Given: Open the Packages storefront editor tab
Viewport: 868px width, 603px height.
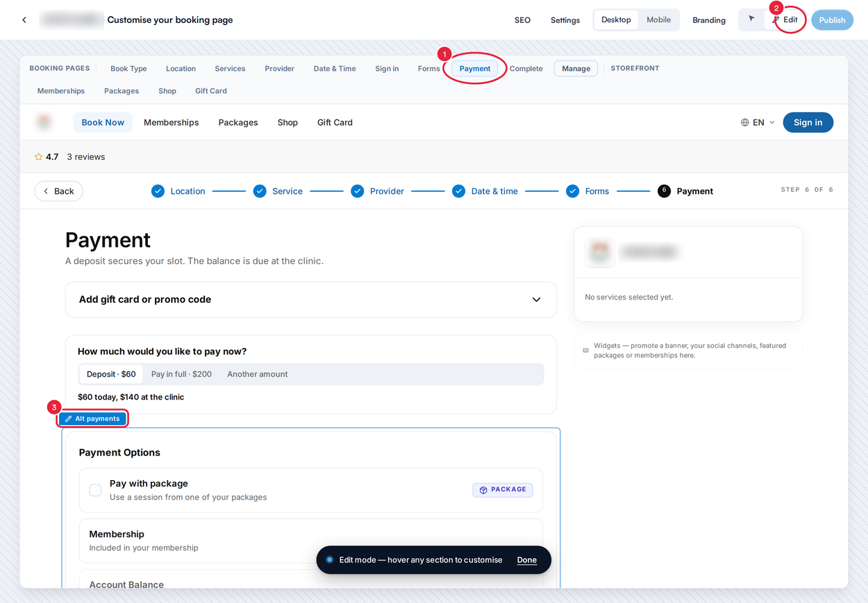Looking at the screenshot, I should coord(122,91).
